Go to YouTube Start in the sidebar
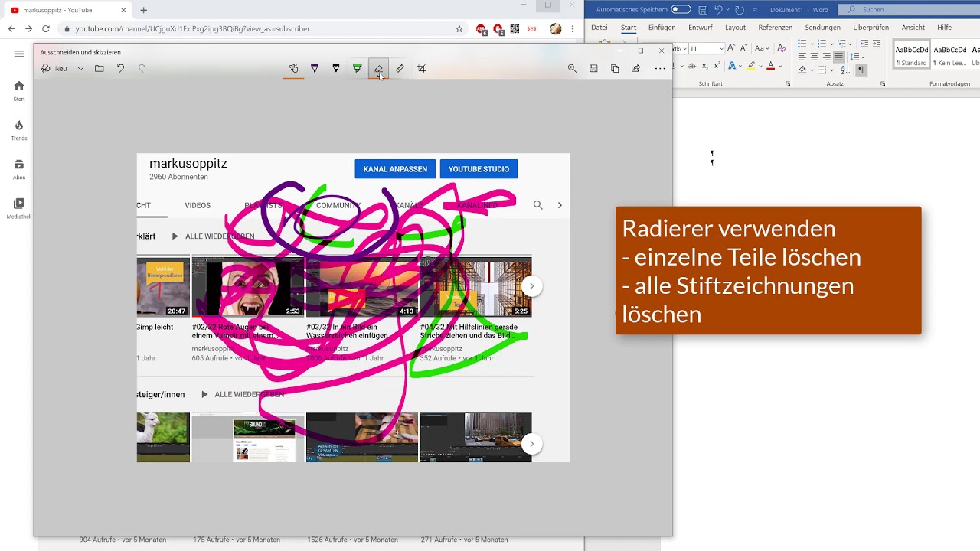980x551 pixels. coord(19,91)
